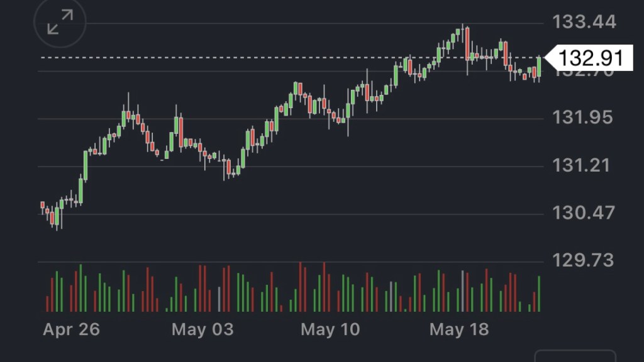Click the lowest candlestick at the chart's far left
Image resolution: width=644 pixels, height=362 pixels.
tap(57, 217)
